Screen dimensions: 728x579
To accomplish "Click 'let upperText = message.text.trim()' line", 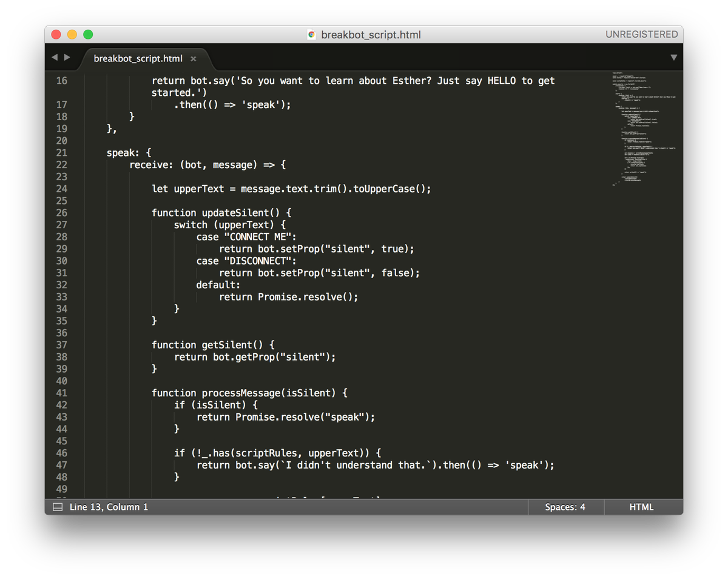I will [291, 189].
